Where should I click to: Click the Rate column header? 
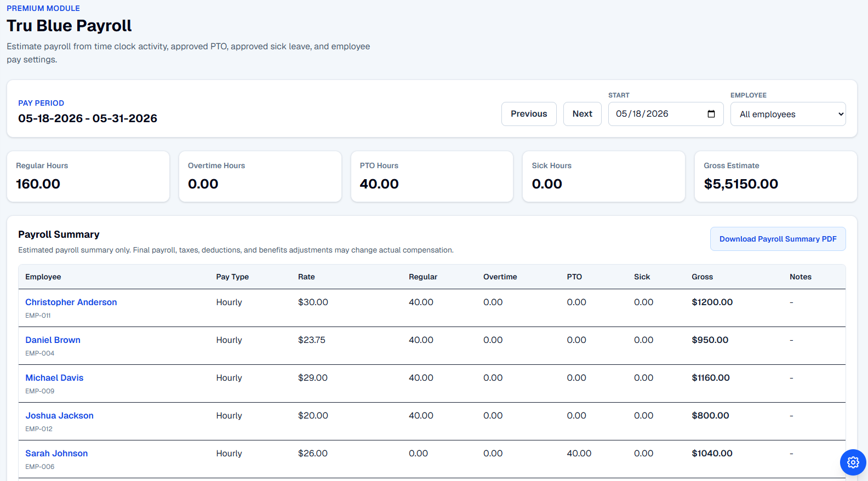(306, 277)
